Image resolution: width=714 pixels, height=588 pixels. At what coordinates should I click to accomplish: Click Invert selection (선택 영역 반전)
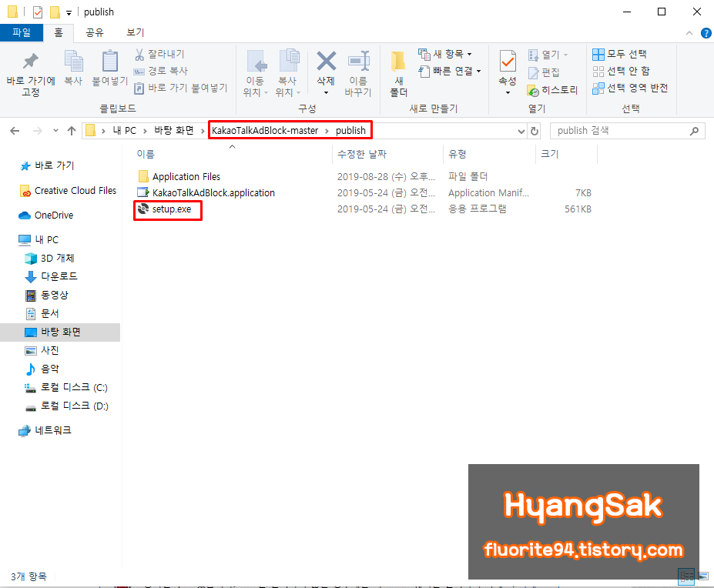point(630,88)
